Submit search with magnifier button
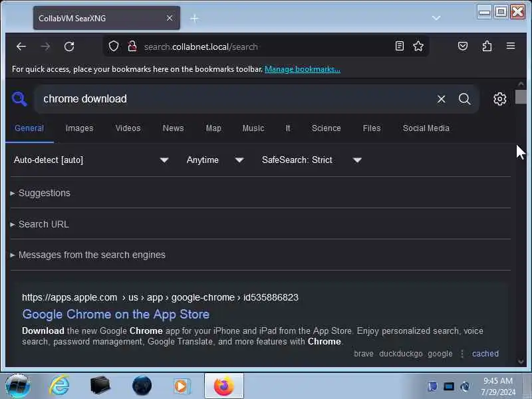 pos(464,99)
